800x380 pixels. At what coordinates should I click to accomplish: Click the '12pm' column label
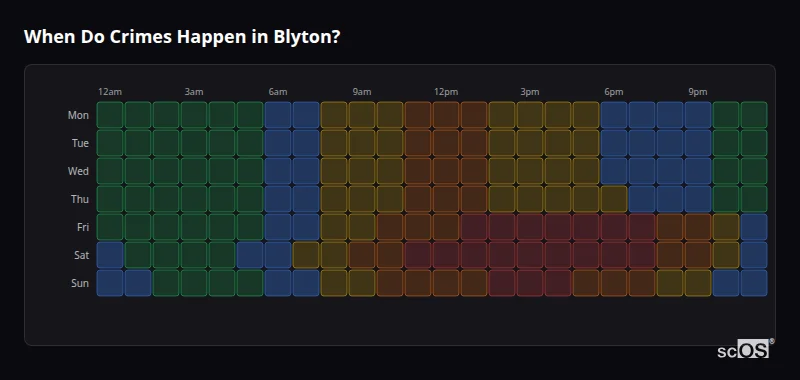(446, 92)
